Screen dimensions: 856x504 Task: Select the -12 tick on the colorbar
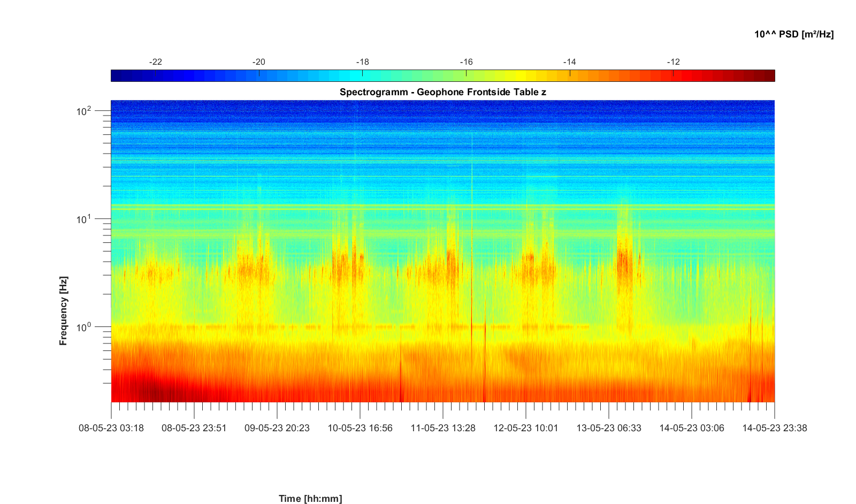[x=673, y=62]
